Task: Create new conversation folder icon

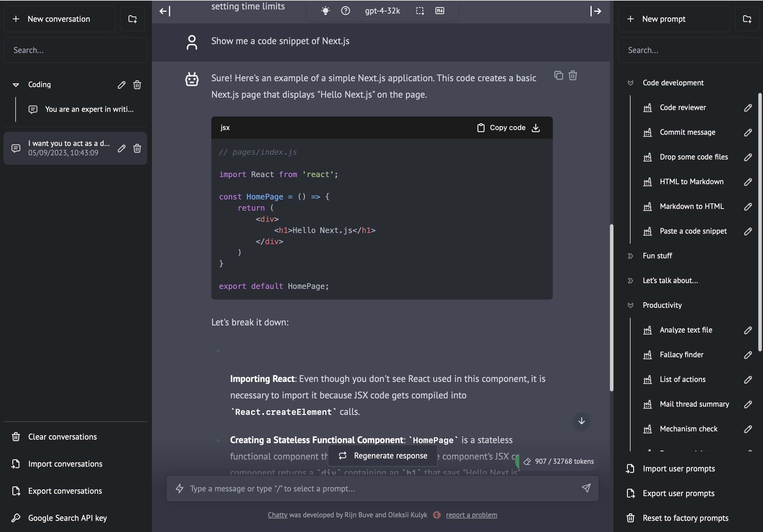Action: [132, 19]
